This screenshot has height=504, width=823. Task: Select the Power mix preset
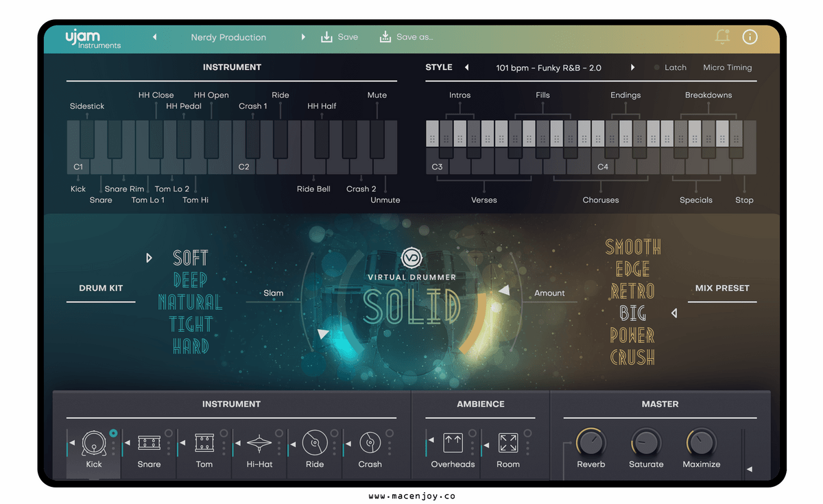point(632,335)
